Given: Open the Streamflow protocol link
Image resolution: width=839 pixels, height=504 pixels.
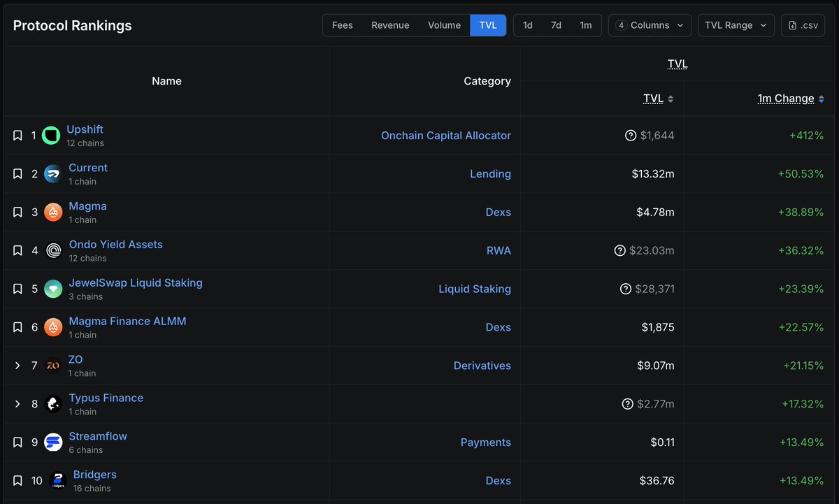Looking at the screenshot, I should pyautogui.click(x=98, y=436).
